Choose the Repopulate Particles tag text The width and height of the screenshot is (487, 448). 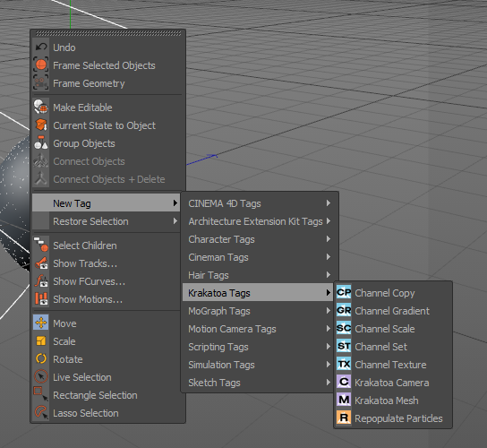[398, 418]
